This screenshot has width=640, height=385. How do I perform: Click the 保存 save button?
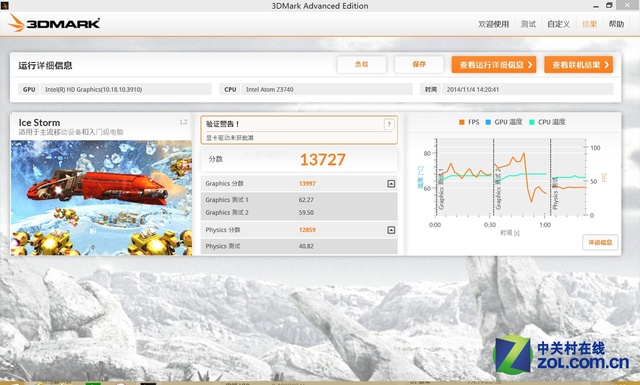tap(419, 65)
